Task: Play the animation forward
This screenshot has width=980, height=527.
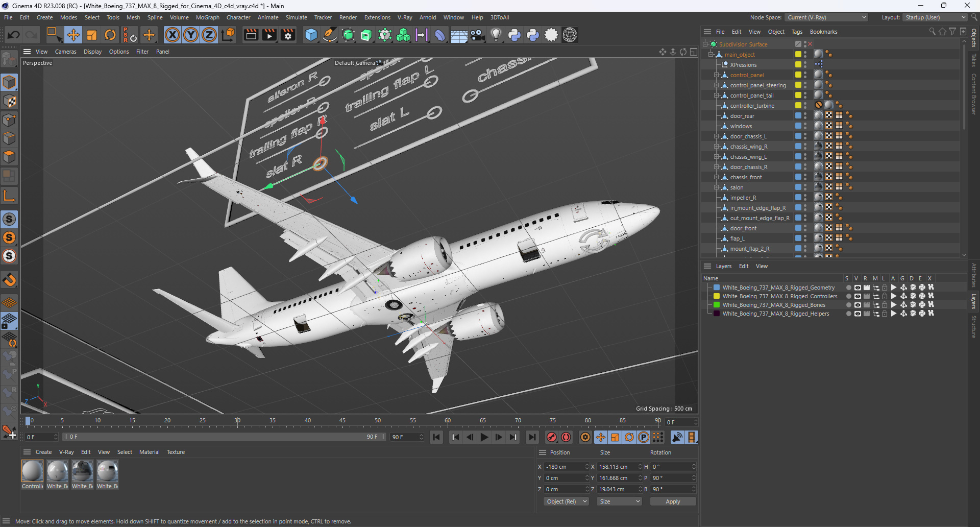Action: pyautogui.click(x=484, y=437)
